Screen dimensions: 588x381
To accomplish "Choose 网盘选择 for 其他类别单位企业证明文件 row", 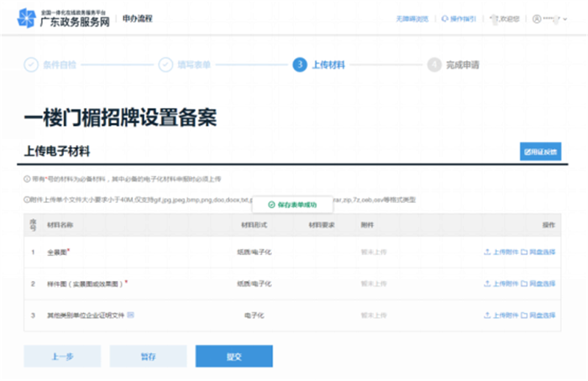I will tap(538, 315).
